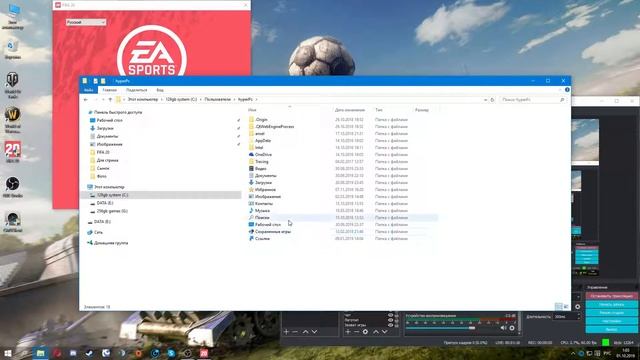Mute the OBS playback device speaker

503,328
